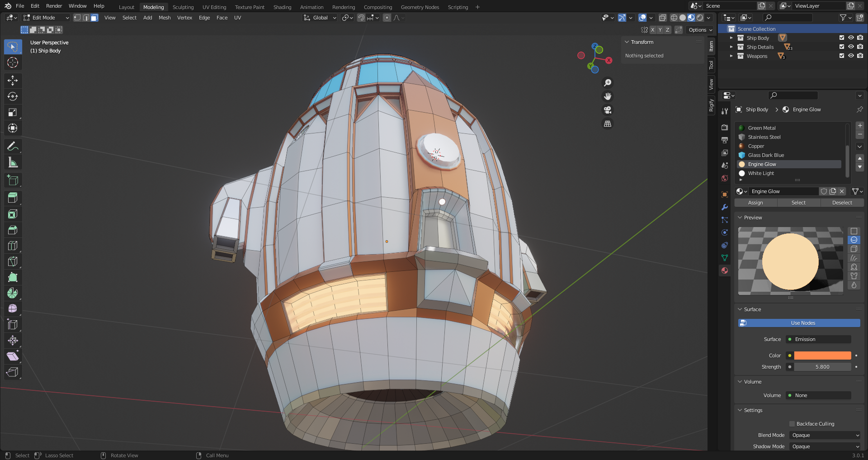This screenshot has height=460, width=868.
Task: Uncheck the Ship Details collection checkbox
Action: (x=842, y=47)
